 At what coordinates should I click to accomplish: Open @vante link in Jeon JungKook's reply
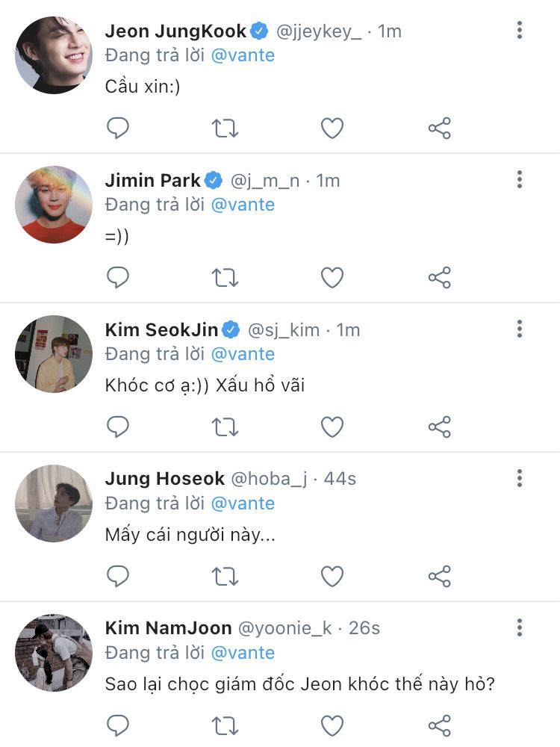coord(243,55)
